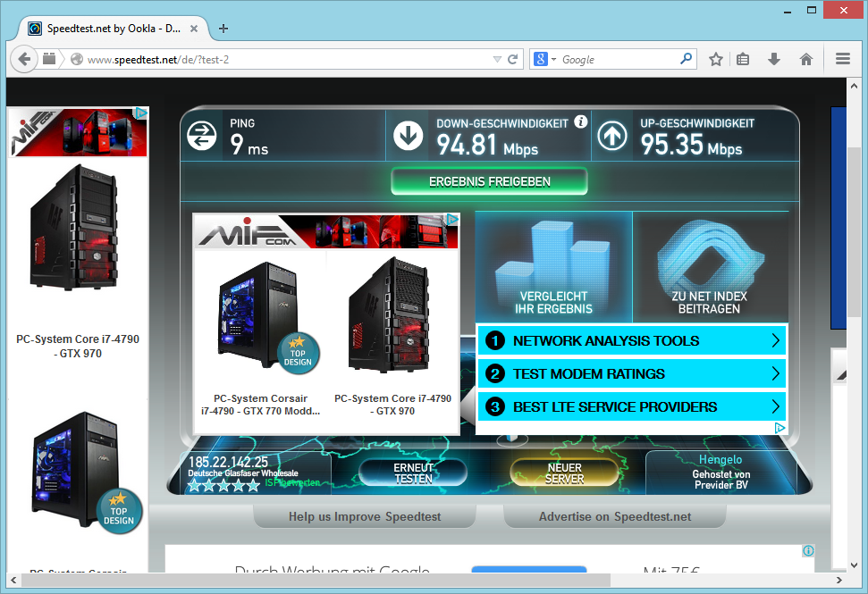868x594 pixels.
Task: Click Help us Improve Speedtest
Action: pyautogui.click(x=365, y=516)
